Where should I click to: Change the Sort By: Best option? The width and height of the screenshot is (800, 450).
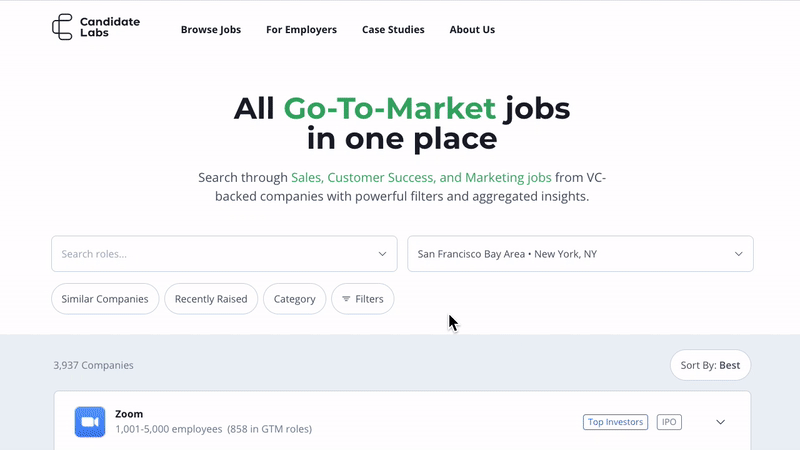[710, 365]
